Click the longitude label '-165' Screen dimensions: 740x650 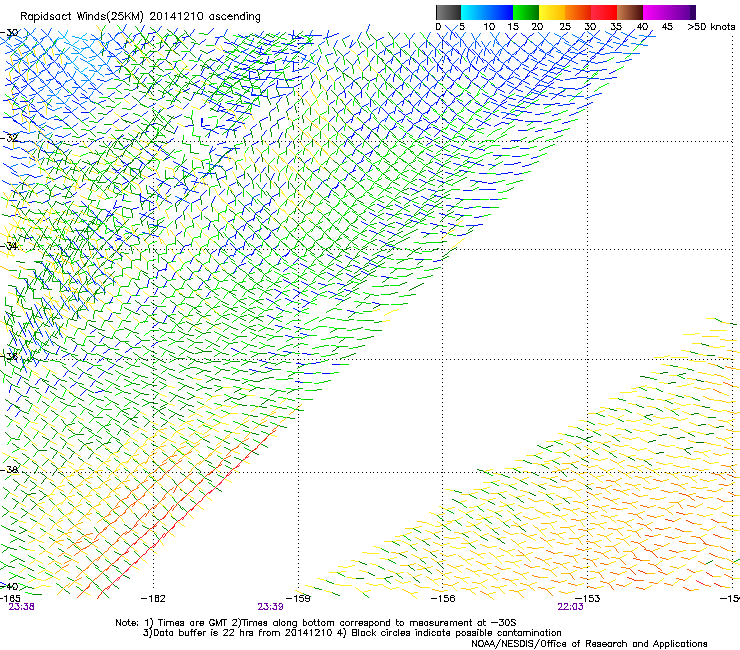(10, 599)
